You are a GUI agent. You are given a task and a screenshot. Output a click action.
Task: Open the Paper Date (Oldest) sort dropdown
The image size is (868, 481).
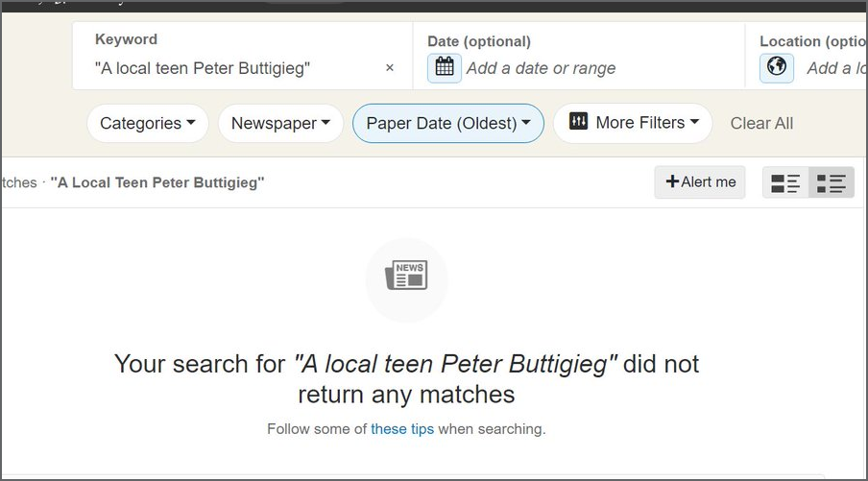pyautogui.click(x=448, y=123)
